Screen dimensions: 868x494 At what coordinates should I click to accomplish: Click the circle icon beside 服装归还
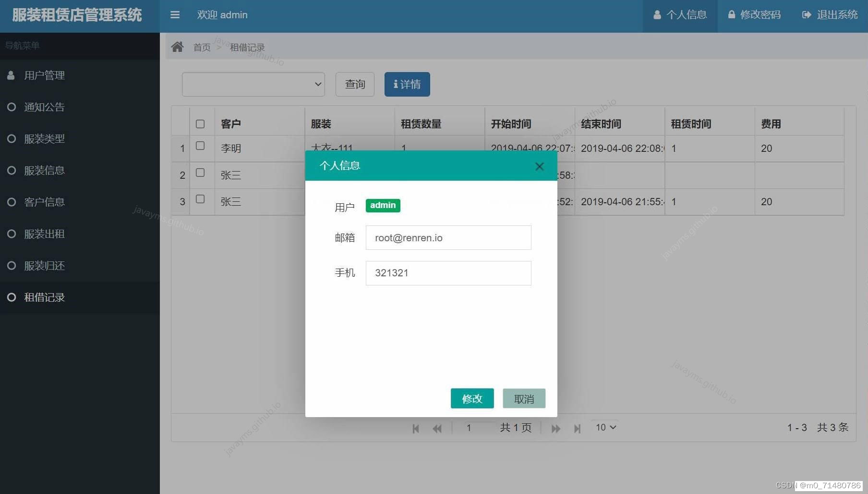(12, 265)
